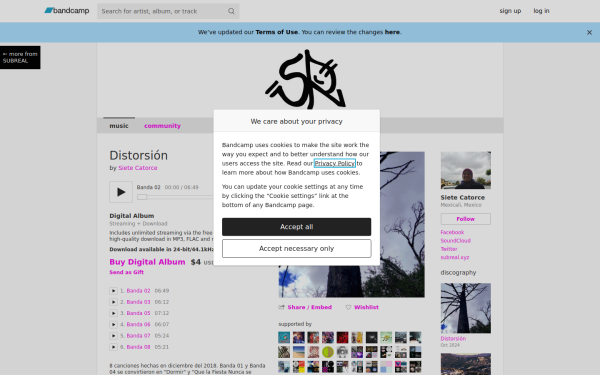The image size is (600, 375).
Task: Click the Share / Embed icon
Action: [x=282, y=307]
